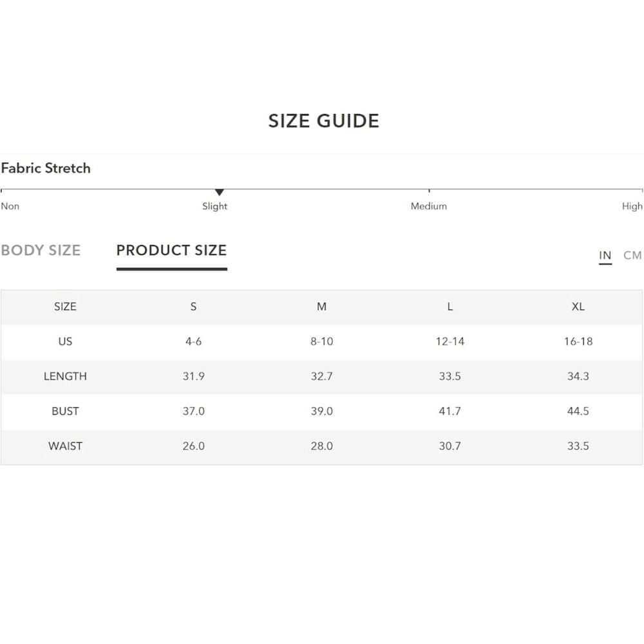
Task: Click the WAIST value 26.0
Action: coord(193,446)
